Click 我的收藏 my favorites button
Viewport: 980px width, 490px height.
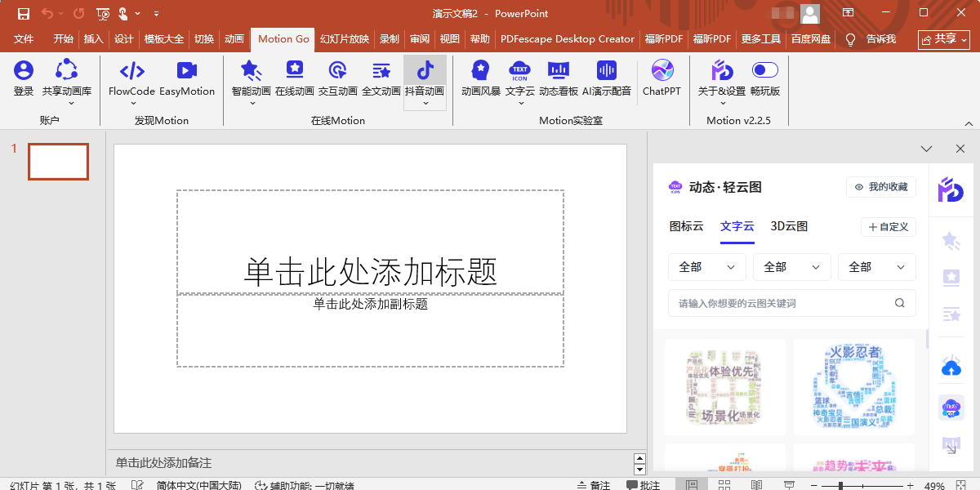coord(880,187)
